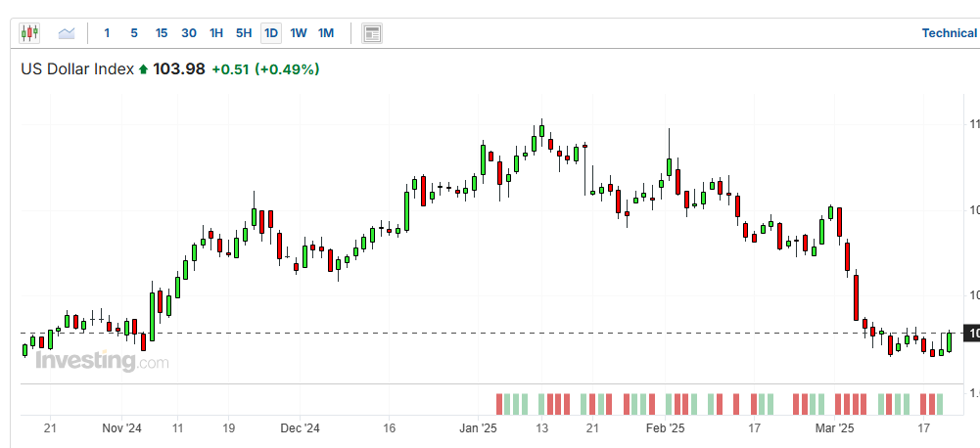Screen dimensions: 980x448
Task: Open the news overlay icon in toolbar
Action: click(372, 33)
